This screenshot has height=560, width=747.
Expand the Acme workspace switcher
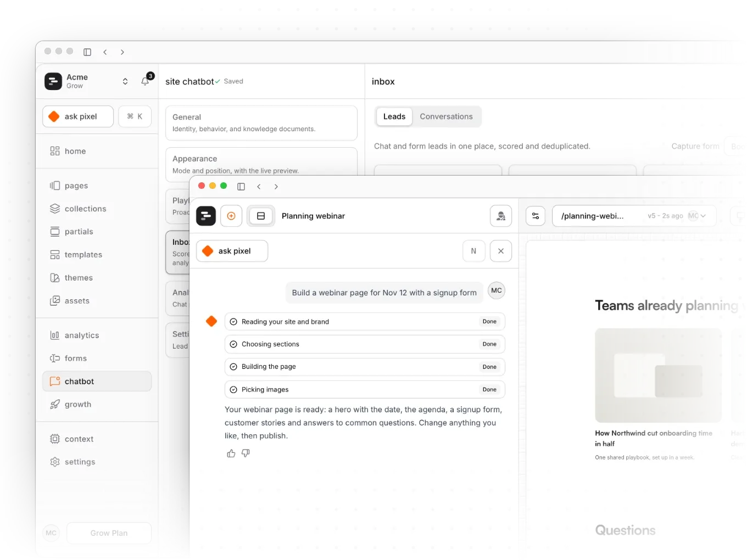pyautogui.click(x=125, y=81)
